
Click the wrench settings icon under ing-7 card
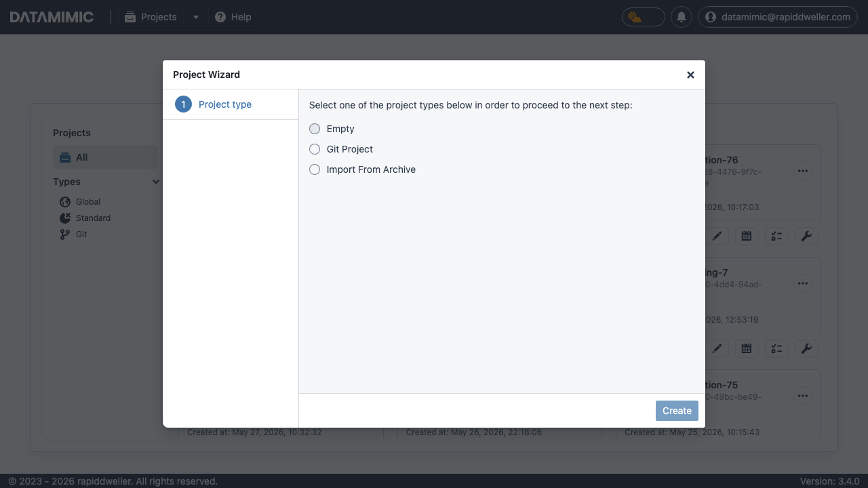point(806,348)
